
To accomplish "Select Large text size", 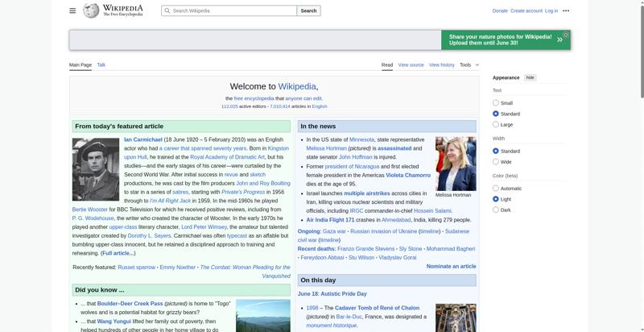I will (x=496, y=124).
